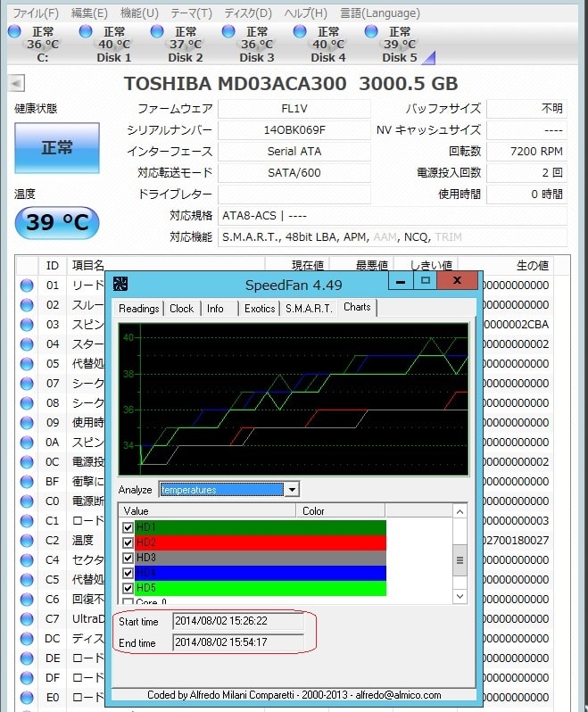Screen dimensions: 588x712
Task: Switch to SpeedFan Info tab
Action: coord(215,309)
